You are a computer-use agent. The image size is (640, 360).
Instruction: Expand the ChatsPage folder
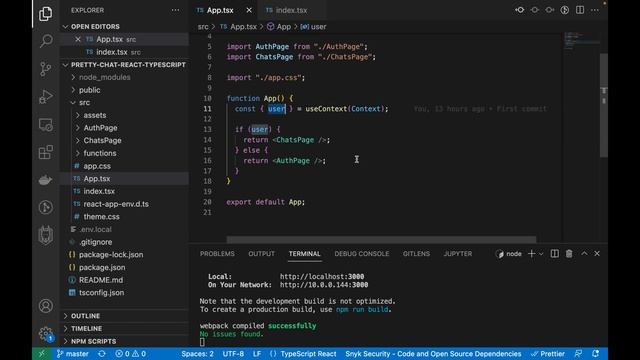tap(124, 140)
